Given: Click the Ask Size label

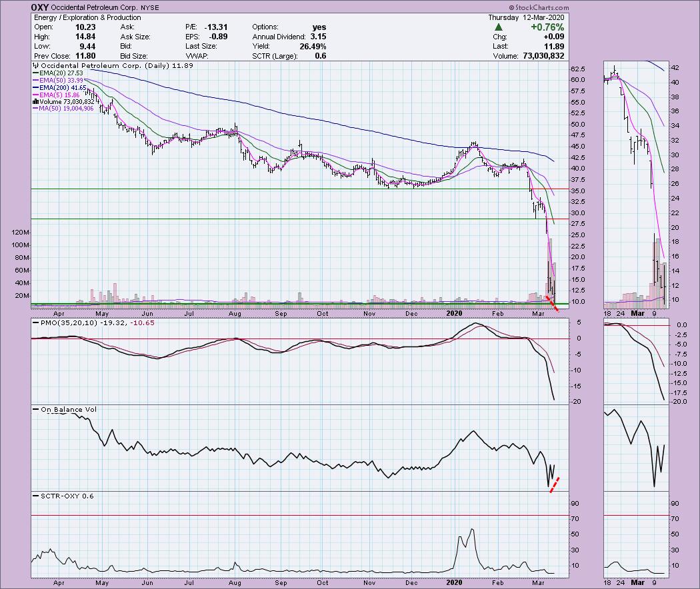Looking at the screenshot, I should pyautogui.click(x=135, y=37).
